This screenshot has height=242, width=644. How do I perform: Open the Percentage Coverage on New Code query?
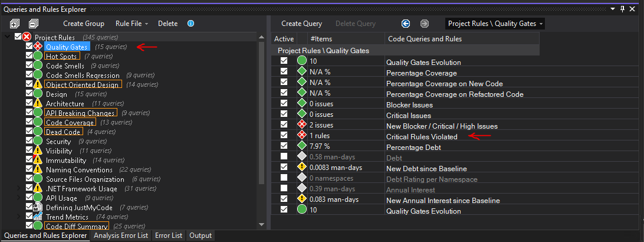(445, 83)
